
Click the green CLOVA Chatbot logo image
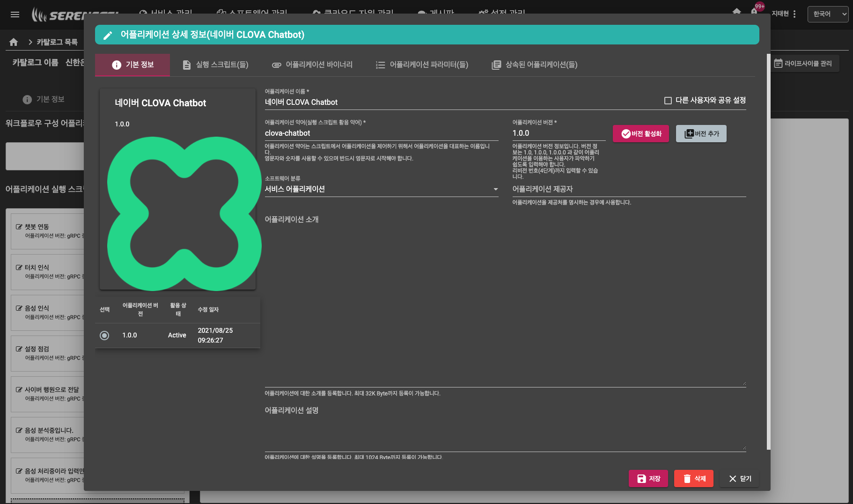(184, 213)
